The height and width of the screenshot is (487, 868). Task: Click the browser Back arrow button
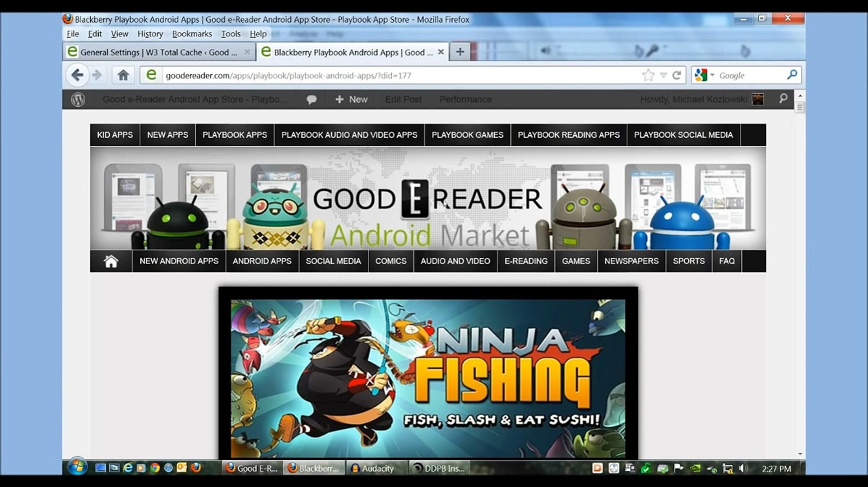78,75
